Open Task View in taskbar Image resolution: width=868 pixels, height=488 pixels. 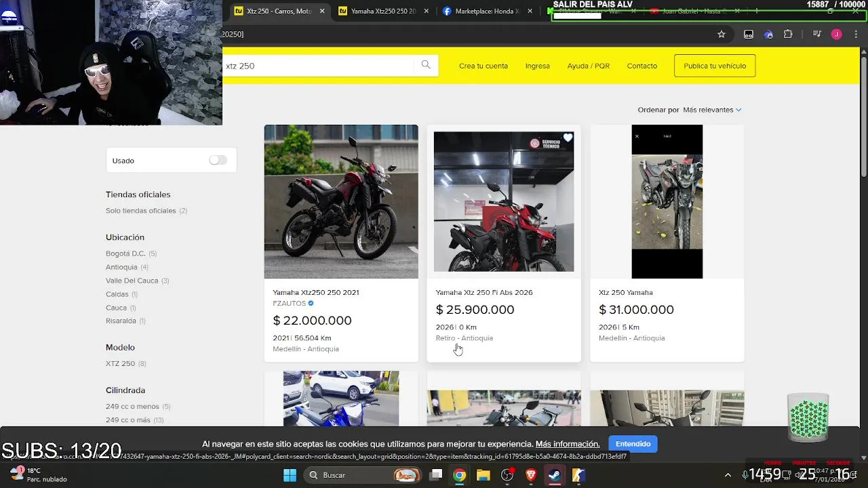[436, 475]
